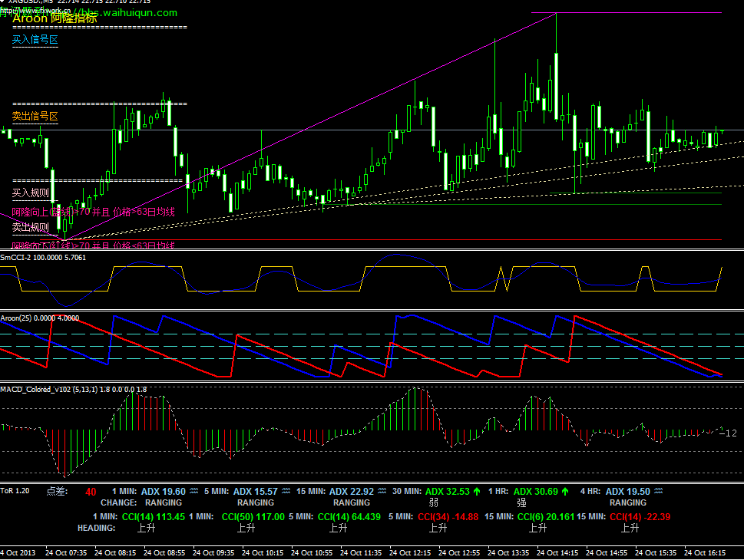744x560 pixels.
Task: Click '上升' under CCI(6) 20.161
Action: (x=538, y=528)
